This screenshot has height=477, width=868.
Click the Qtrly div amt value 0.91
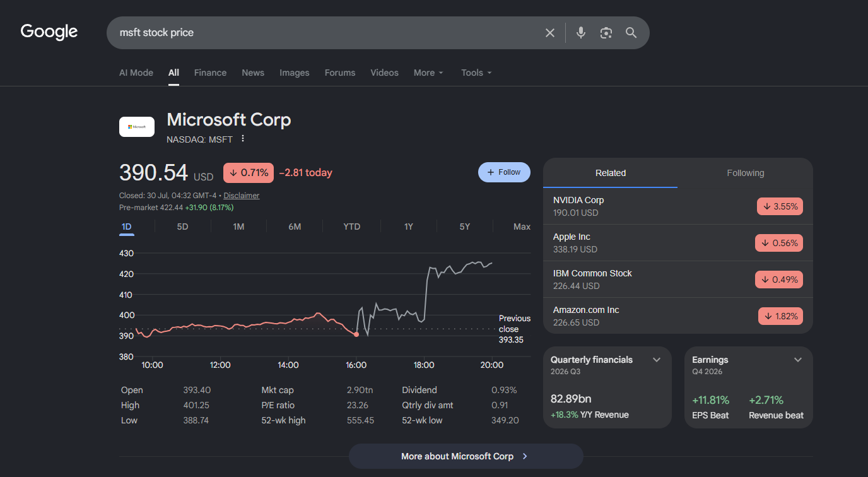pos(500,405)
